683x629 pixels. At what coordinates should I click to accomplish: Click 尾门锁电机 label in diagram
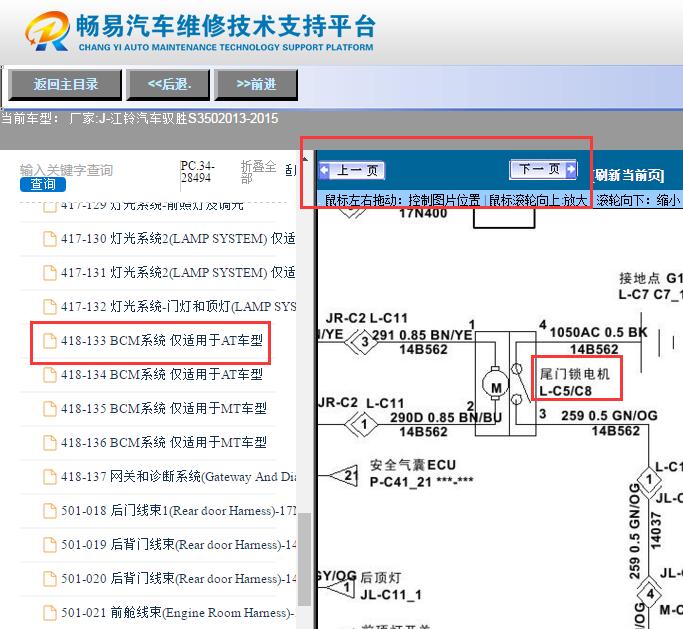[x=575, y=374]
